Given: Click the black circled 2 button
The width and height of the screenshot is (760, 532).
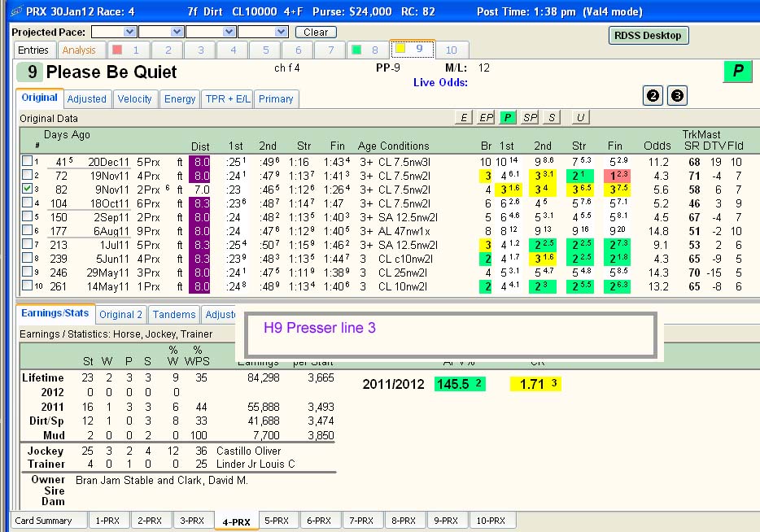Looking at the screenshot, I should [653, 95].
